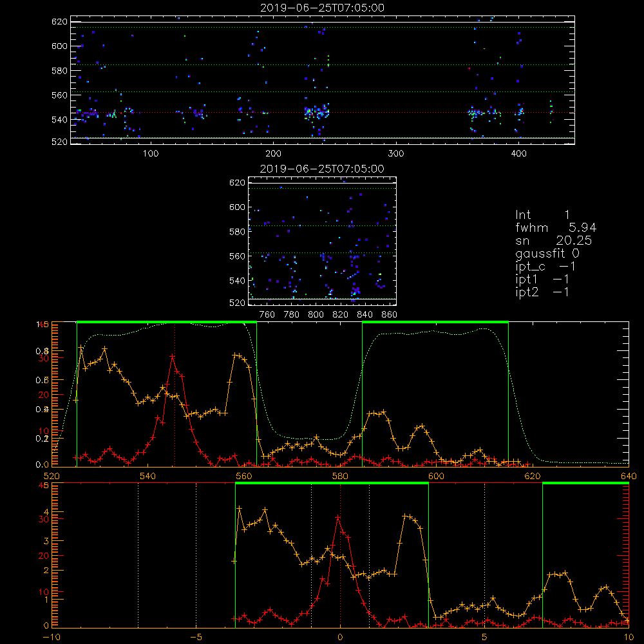
Task: Click the top plot's 2019-06-25T07:05:00 title
Action: [322, 8]
